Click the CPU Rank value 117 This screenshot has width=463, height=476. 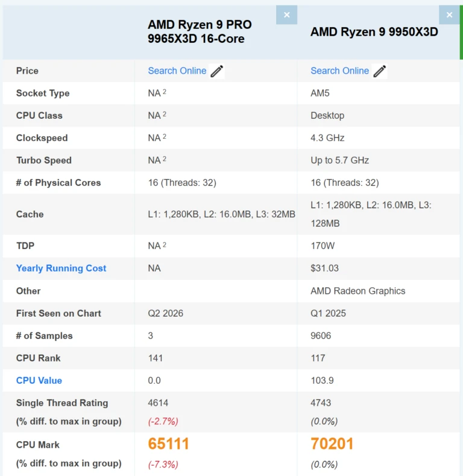318,358
